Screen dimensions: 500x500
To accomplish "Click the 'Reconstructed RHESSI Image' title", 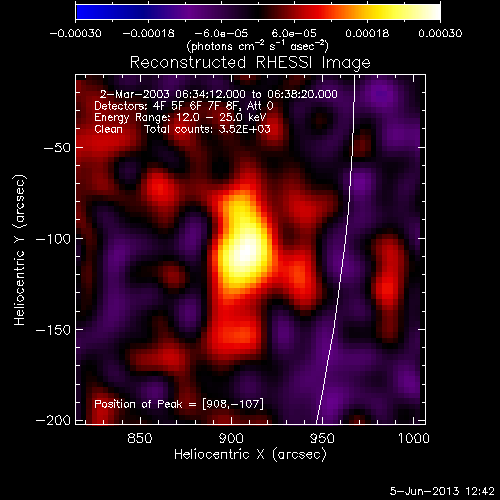I will (x=250, y=63).
